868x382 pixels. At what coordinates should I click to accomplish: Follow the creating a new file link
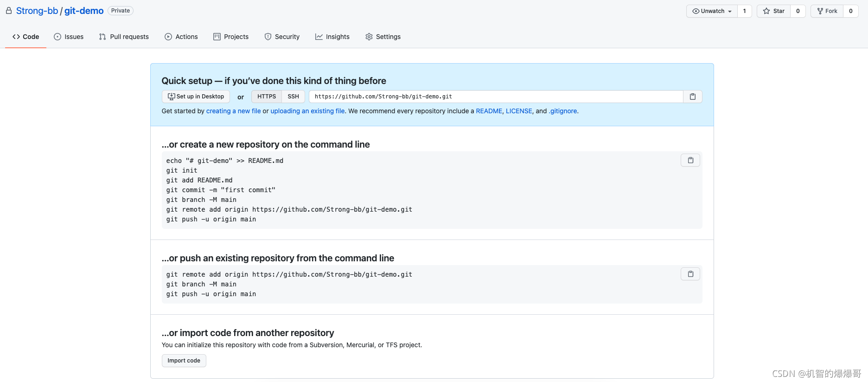pyautogui.click(x=234, y=111)
